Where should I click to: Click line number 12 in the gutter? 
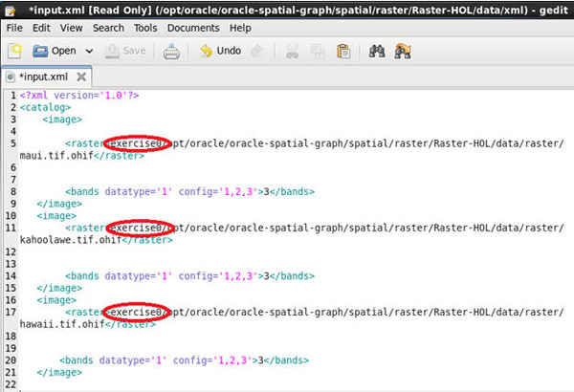(x=11, y=252)
